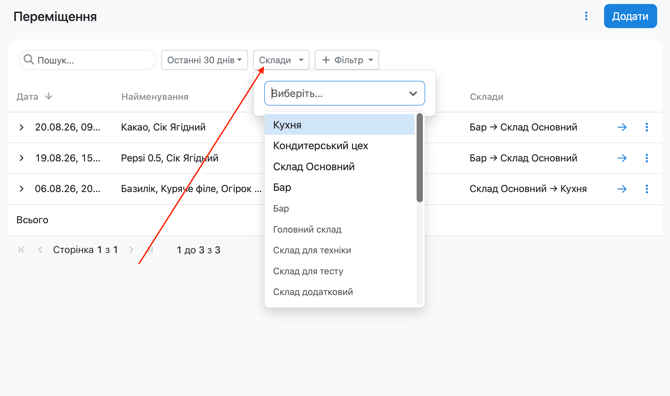Viewport: 670px width, 396px height.
Task: Click the Виберіть combo box field
Action: point(344,93)
